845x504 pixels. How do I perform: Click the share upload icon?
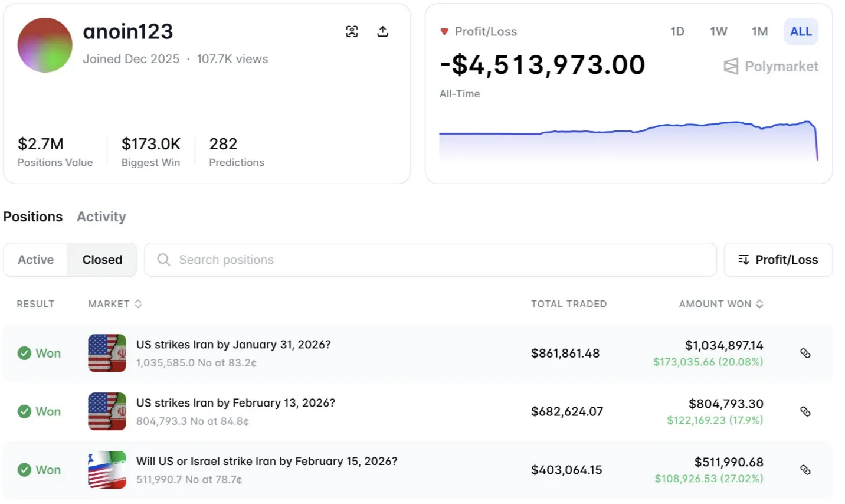383,32
